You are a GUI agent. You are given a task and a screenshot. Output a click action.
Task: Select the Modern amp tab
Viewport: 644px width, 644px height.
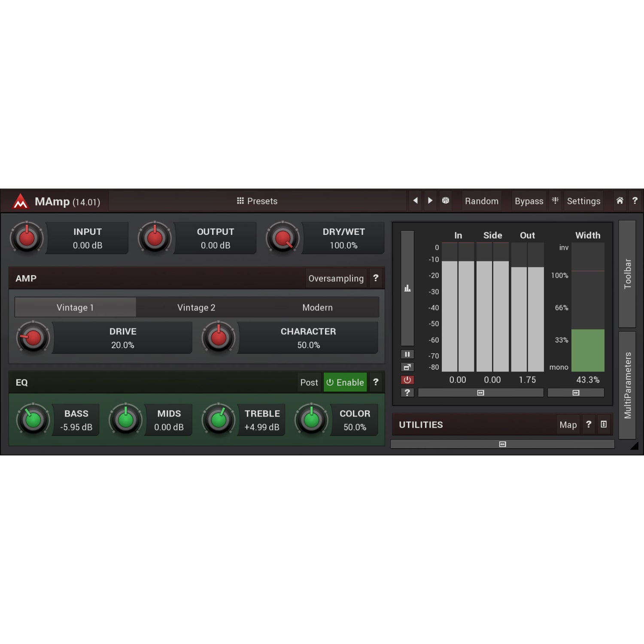point(318,307)
